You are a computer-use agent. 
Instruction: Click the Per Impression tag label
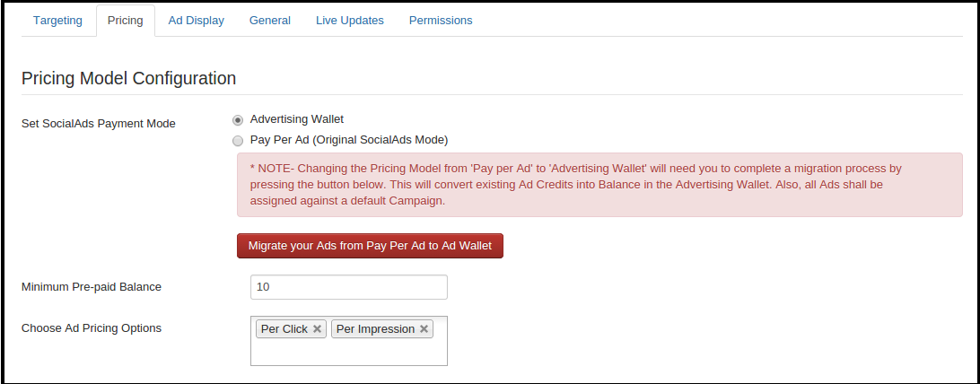[375, 329]
